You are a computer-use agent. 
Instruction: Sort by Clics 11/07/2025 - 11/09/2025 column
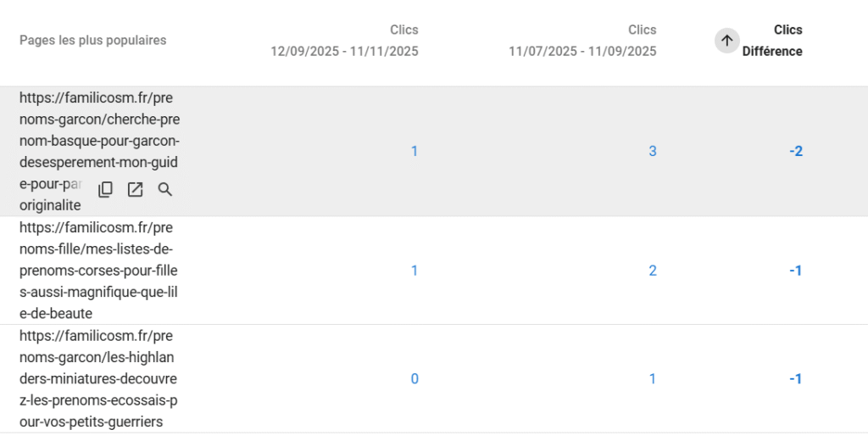tap(582, 40)
